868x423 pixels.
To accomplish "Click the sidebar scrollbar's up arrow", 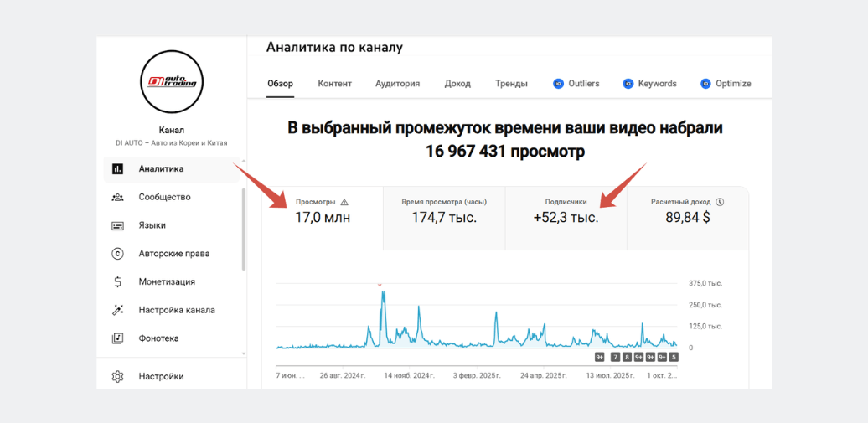I will [x=244, y=161].
